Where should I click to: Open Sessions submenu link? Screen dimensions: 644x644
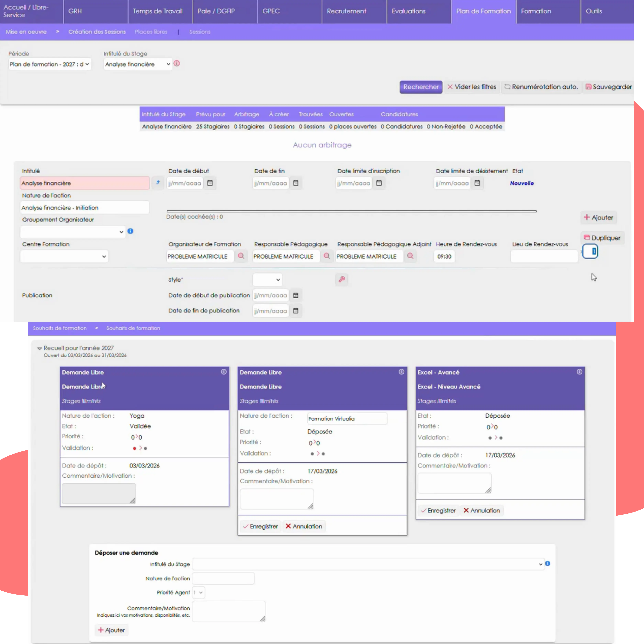click(x=200, y=32)
